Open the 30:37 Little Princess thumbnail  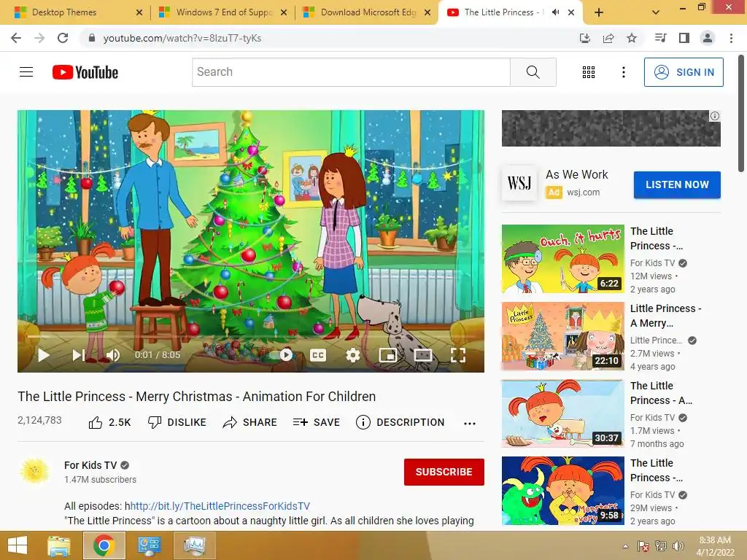point(562,413)
